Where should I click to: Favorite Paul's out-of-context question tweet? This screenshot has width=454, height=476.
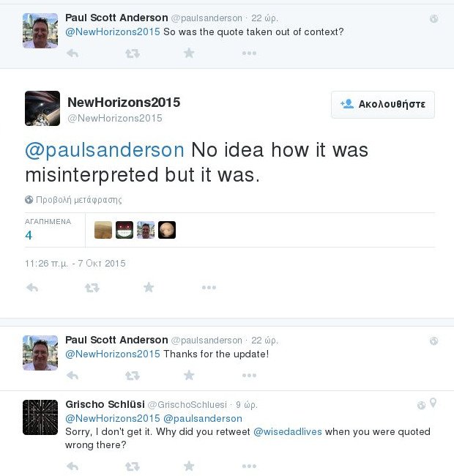click(189, 53)
